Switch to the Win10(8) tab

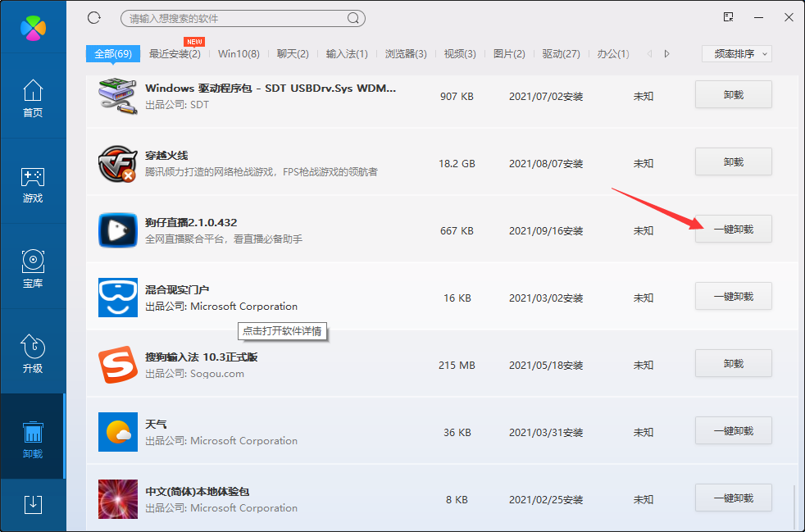(x=239, y=53)
